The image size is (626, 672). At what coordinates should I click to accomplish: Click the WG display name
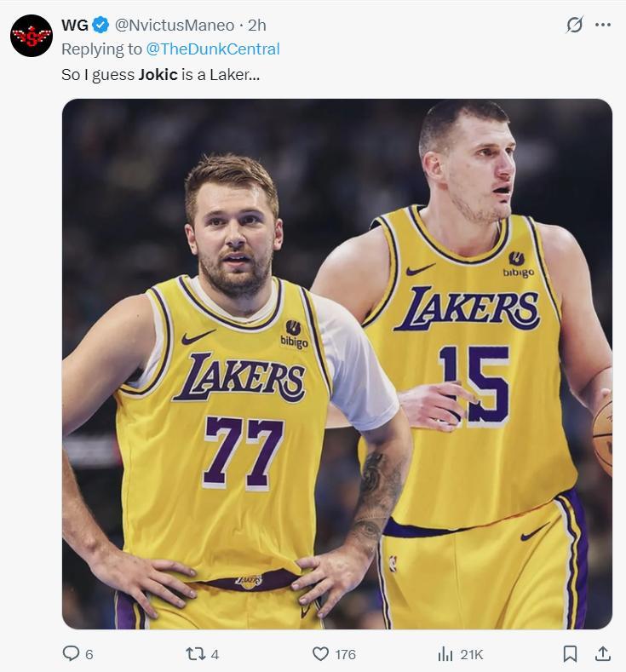pyautogui.click(x=75, y=25)
